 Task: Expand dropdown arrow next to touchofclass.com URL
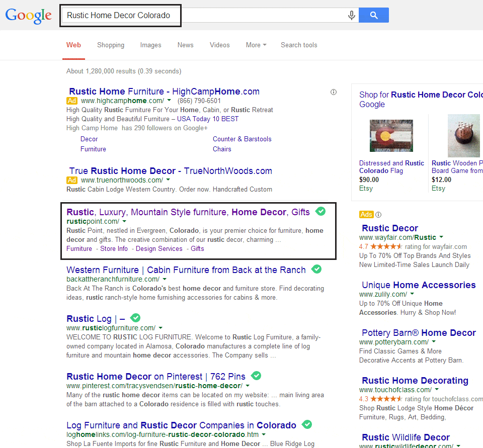[x=437, y=390]
